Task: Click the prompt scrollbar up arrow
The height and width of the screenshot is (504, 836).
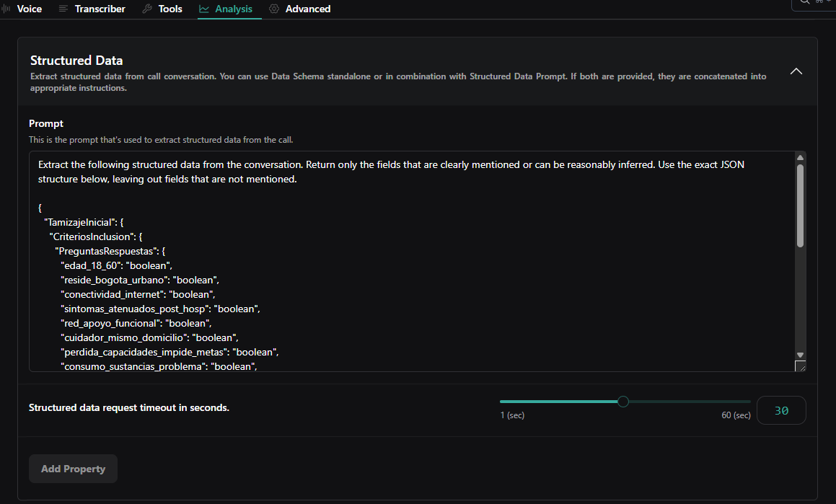Action: tap(800, 158)
